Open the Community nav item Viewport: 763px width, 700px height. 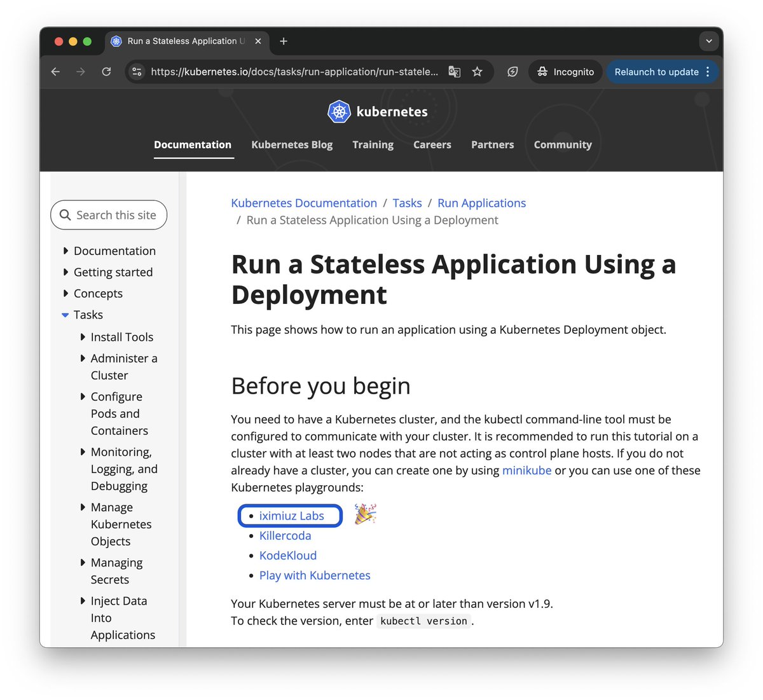(x=563, y=145)
